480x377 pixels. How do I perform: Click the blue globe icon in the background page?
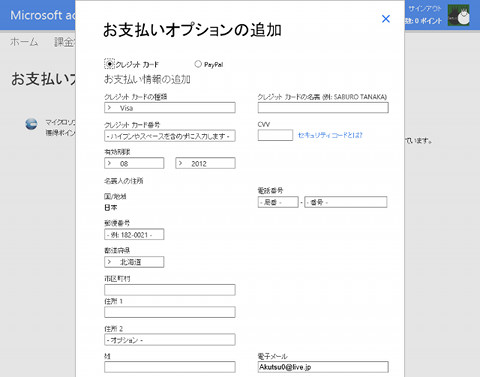(x=31, y=124)
